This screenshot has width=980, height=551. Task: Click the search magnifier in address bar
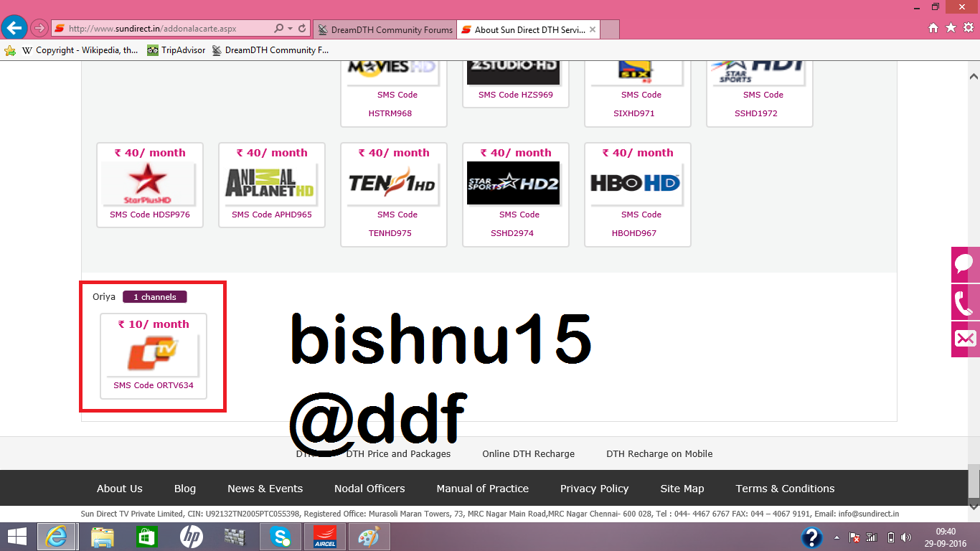pos(278,29)
